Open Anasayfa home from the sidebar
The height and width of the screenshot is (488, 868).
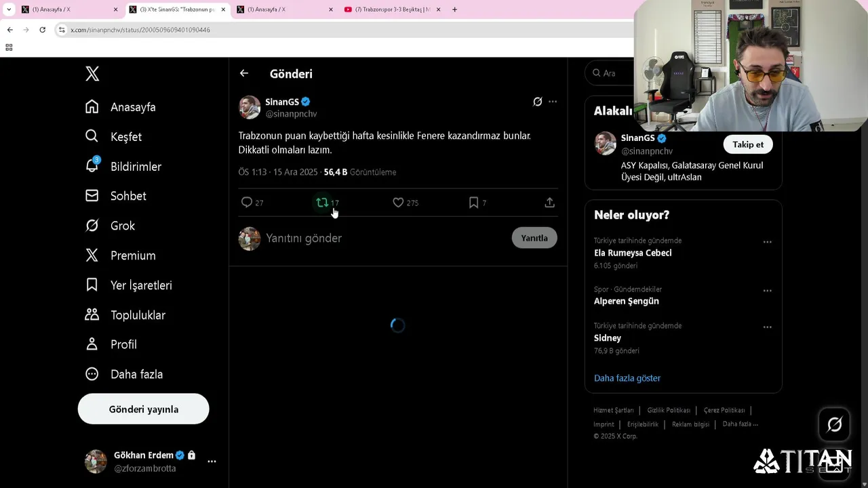point(121,107)
